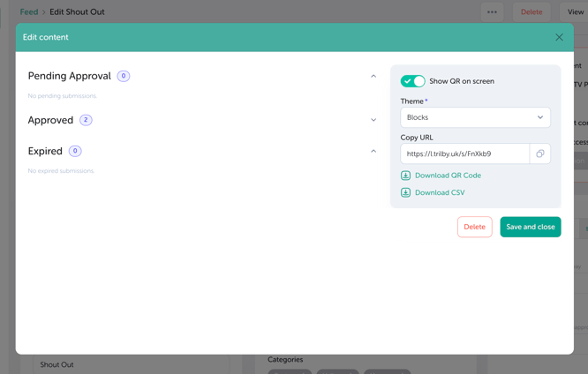Open the Feed breadcrumb link

coord(29,12)
